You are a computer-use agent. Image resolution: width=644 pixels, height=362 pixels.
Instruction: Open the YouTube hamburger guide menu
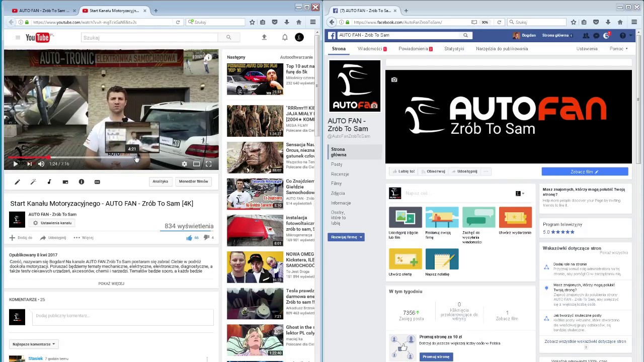click(x=18, y=38)
